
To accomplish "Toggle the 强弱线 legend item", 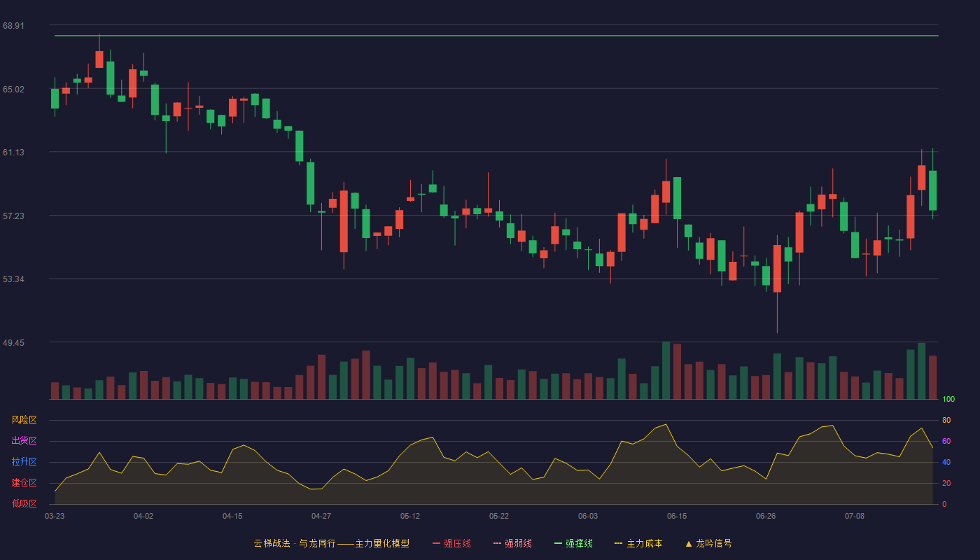I will (x=512, y=543).
